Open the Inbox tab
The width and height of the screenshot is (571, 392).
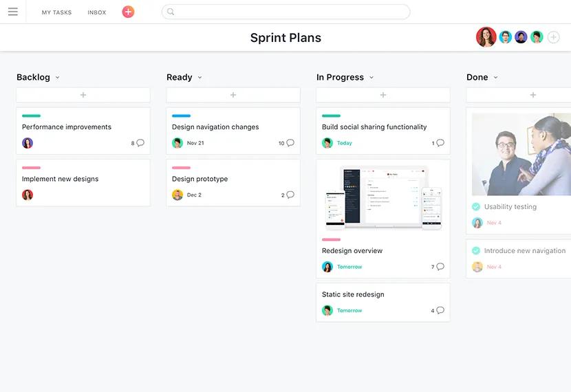(97, 12)
